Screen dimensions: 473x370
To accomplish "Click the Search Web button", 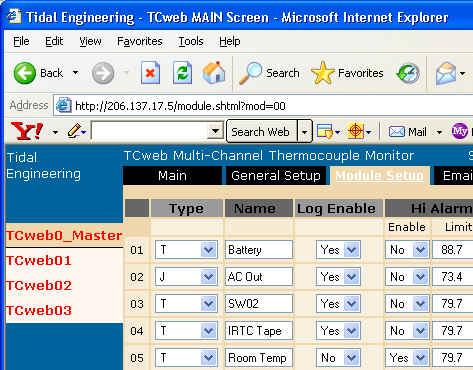I will pos(262,132).
